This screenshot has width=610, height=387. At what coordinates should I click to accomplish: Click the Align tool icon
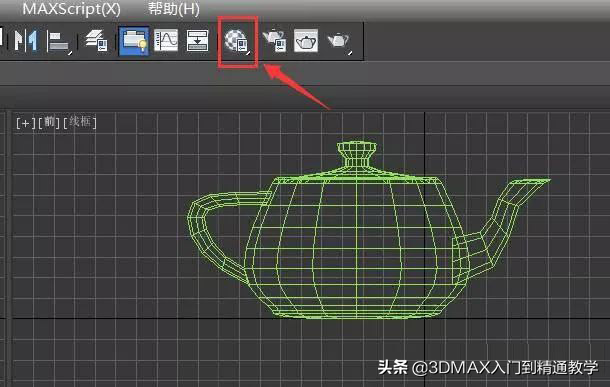pyautogui.click(x=59, y=41)
